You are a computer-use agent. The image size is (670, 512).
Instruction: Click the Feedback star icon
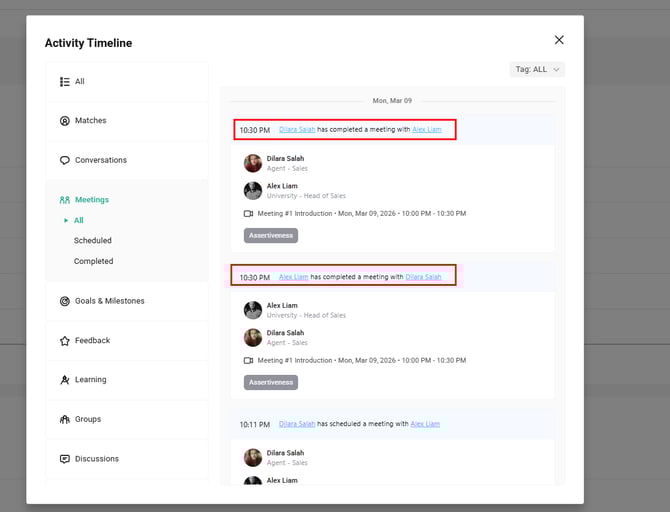(x=65, y=341)
